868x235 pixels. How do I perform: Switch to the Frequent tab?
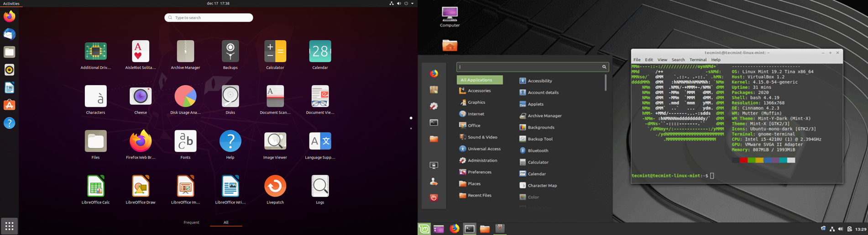tap(191, 223)
